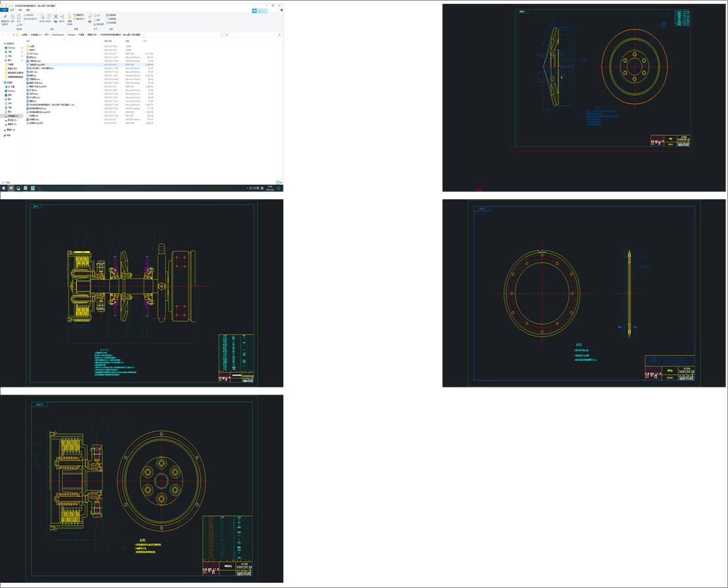Open Properties using the red checkmark icon
The height and width of the screenshot is (588, 728).
click(x=91, y=17)
